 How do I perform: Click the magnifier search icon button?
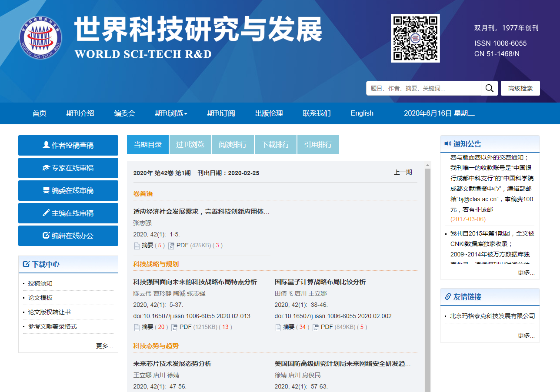(489, 88)
